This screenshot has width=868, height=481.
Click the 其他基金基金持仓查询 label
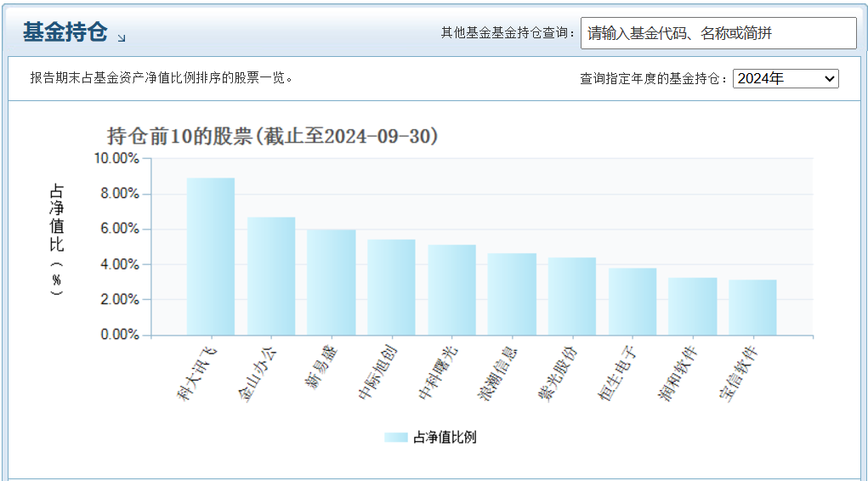tap(508, 33)
